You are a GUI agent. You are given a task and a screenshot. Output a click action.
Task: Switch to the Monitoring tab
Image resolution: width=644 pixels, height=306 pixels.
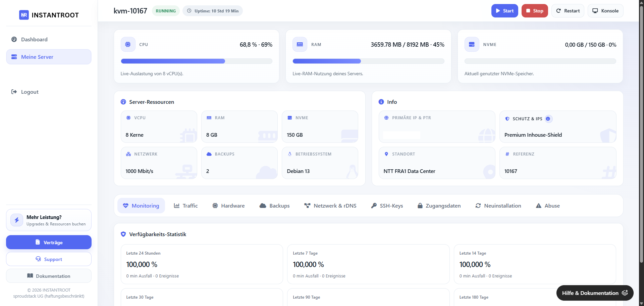click(141, 206)
